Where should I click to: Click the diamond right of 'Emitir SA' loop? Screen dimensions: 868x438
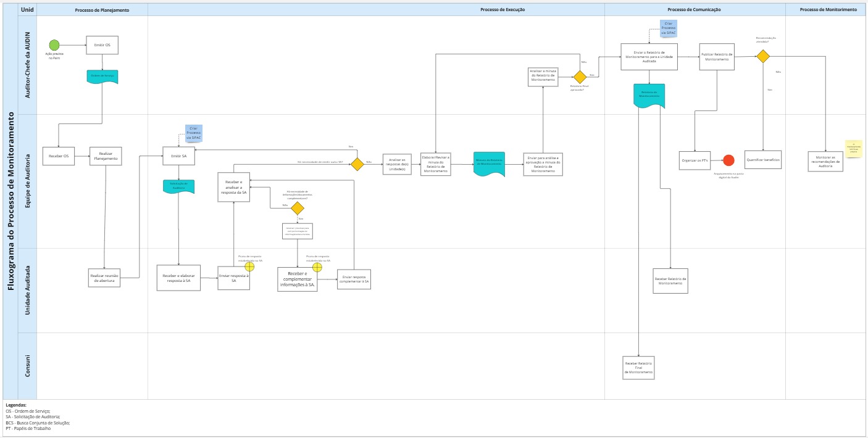[357, 164]
